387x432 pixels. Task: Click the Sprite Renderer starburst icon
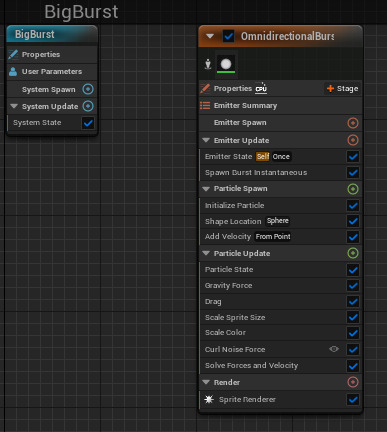[x=209, y=399]
